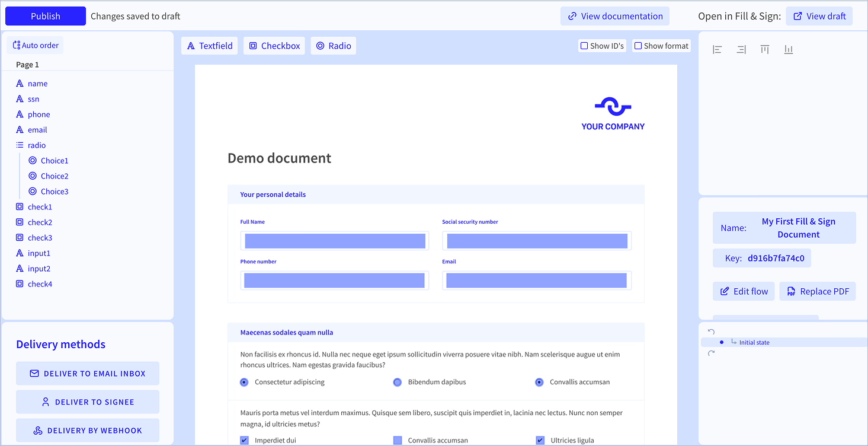Image resolution: width=868 pixels, height=446 pixels.
Task: Add a Radio field
Action: (x=334, y=46)
